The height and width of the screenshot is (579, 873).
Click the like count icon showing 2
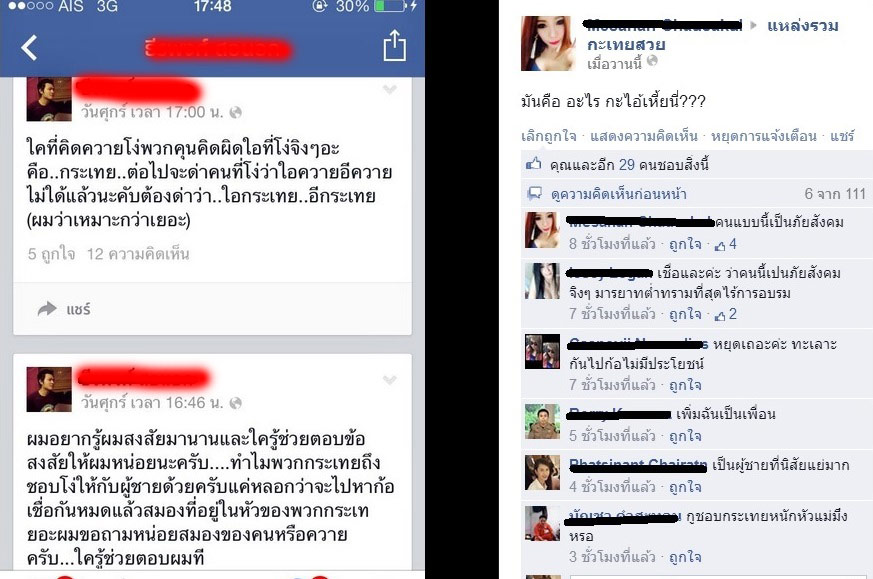point(725,315)
